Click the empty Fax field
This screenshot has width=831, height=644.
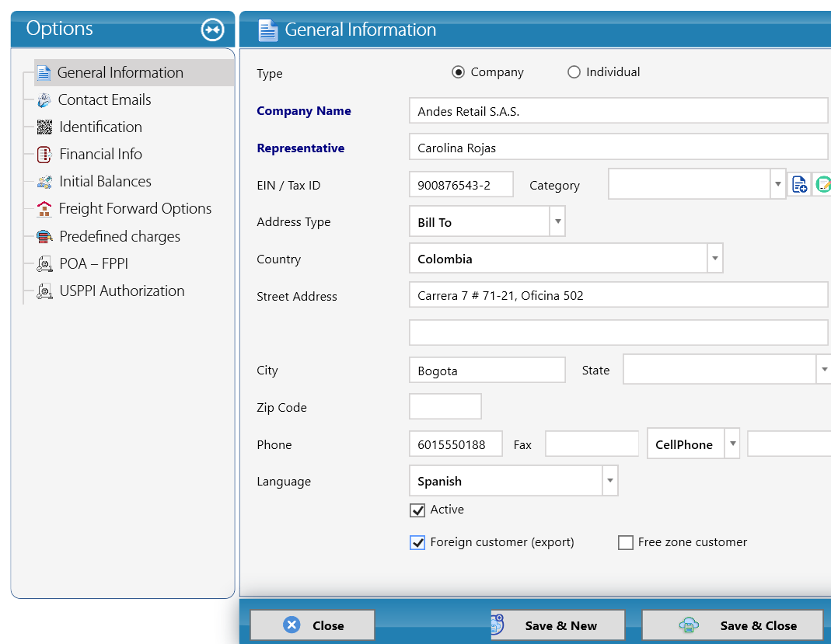coord(592,444)
